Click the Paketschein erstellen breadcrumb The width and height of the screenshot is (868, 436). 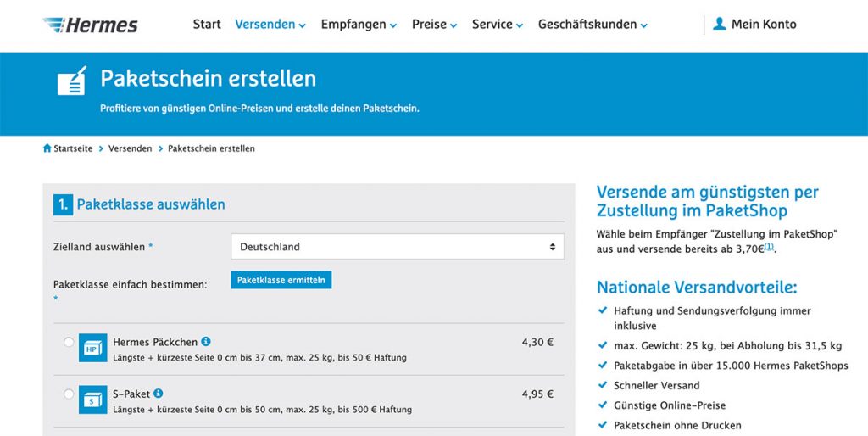(x=211, y=148)
